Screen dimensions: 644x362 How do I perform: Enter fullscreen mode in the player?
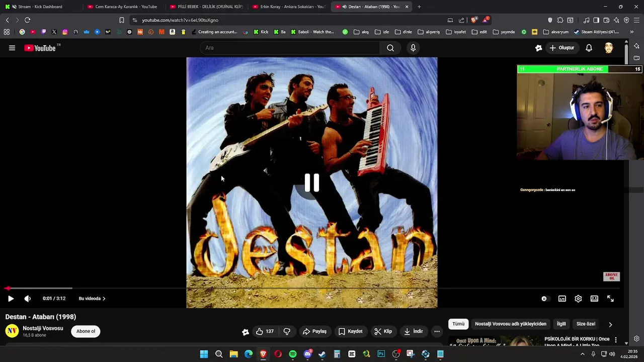[x=610, y=299]
